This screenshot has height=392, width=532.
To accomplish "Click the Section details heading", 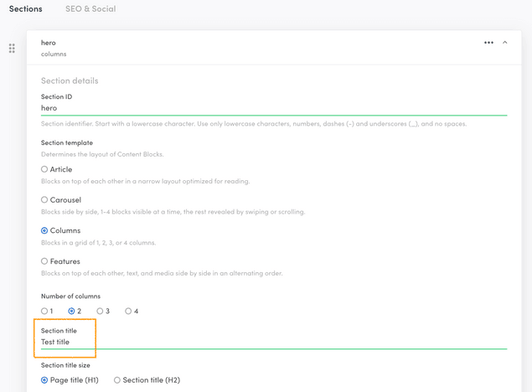I will point(70,80).
